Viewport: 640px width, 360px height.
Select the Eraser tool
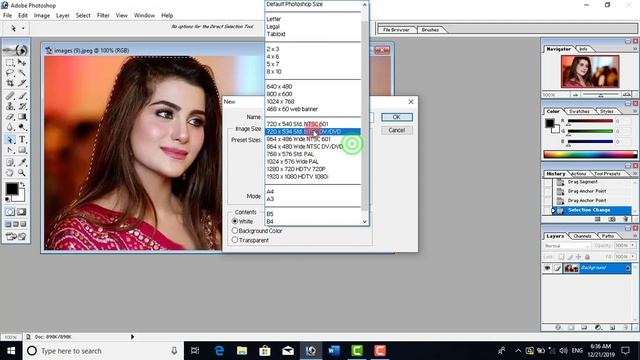tap(10, 117)
